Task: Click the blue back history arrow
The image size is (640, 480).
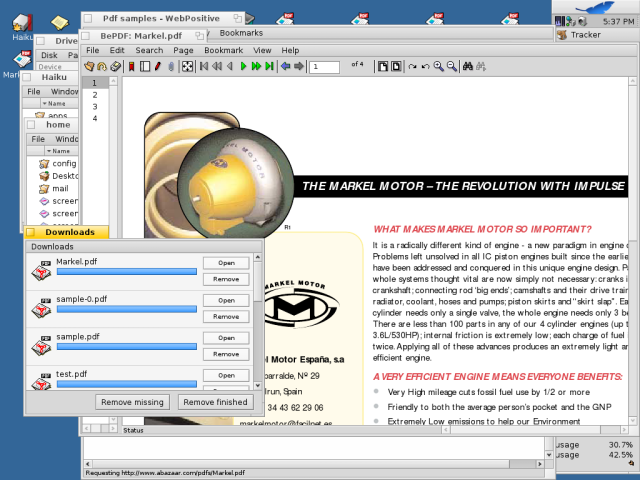Action: 285,66
